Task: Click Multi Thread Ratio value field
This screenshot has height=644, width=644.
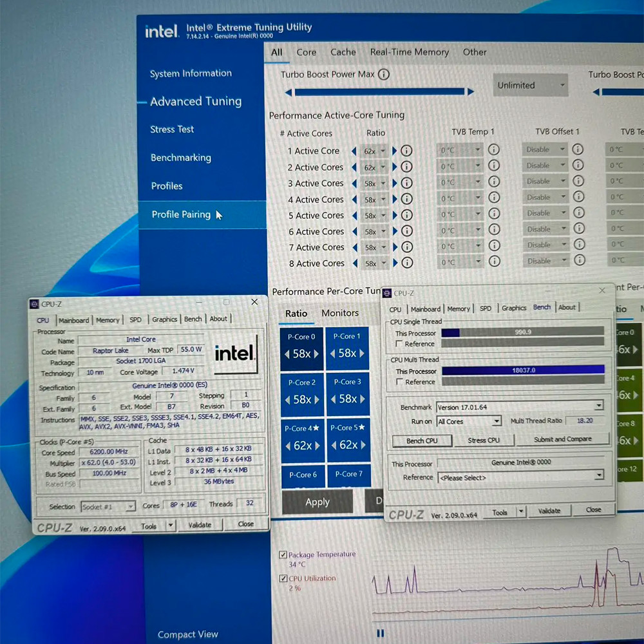Action: [585, 420]
